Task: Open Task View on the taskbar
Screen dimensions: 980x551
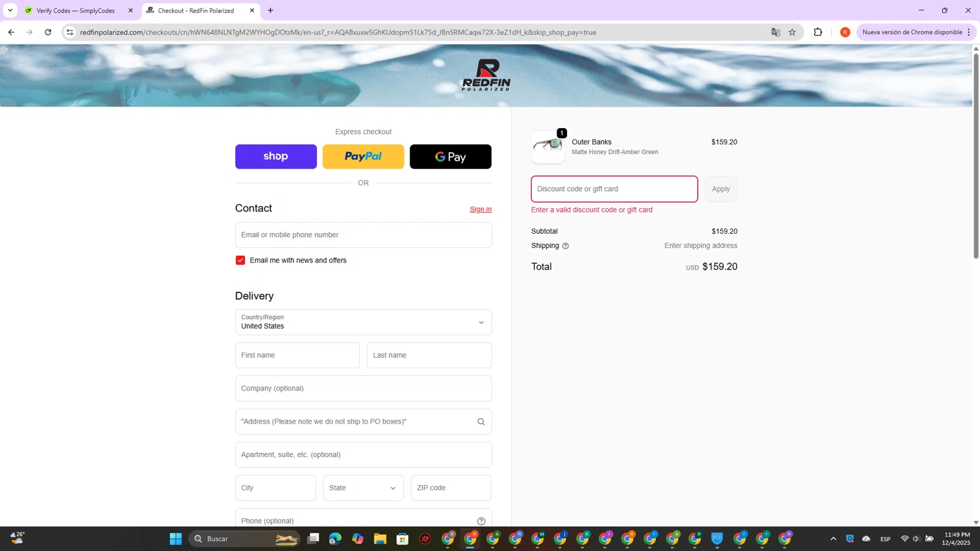Action: (313, 539)
